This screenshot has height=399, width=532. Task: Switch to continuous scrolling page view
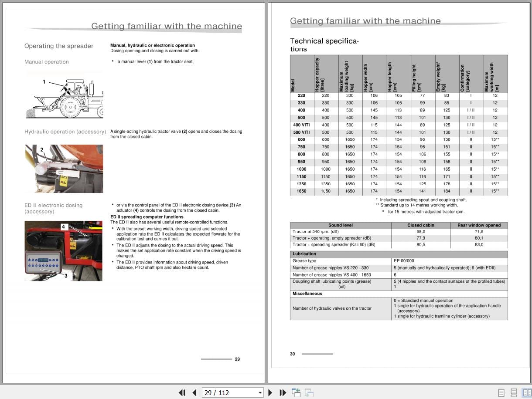click(514, 392)
